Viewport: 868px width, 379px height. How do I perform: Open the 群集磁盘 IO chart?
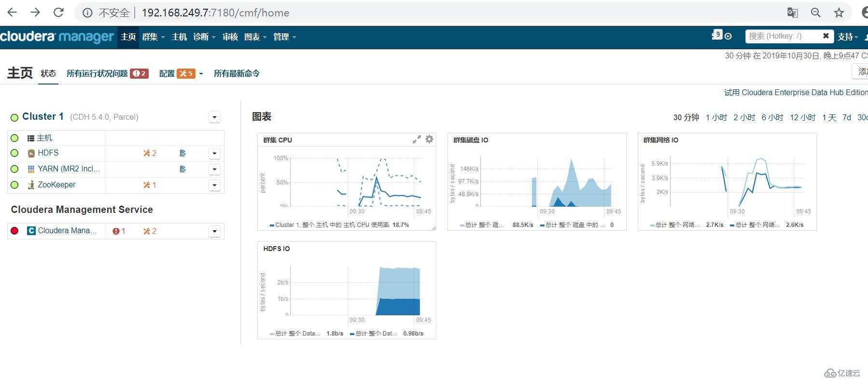tap(537, 182)
